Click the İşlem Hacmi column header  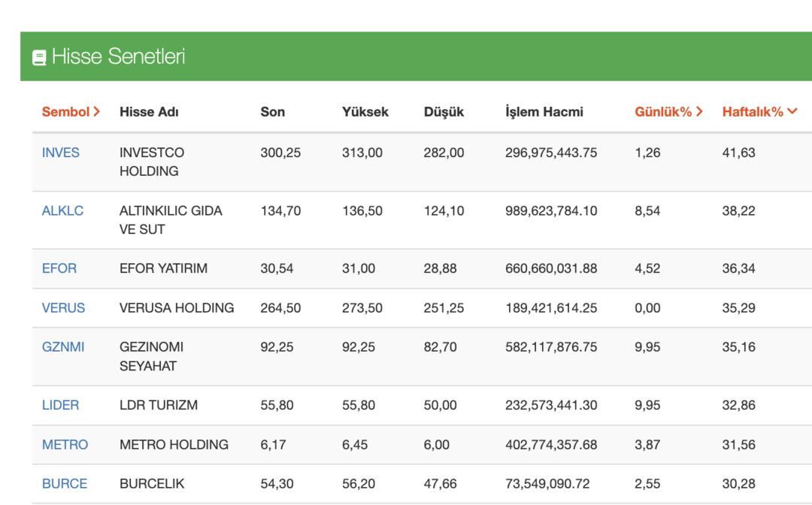544,112
